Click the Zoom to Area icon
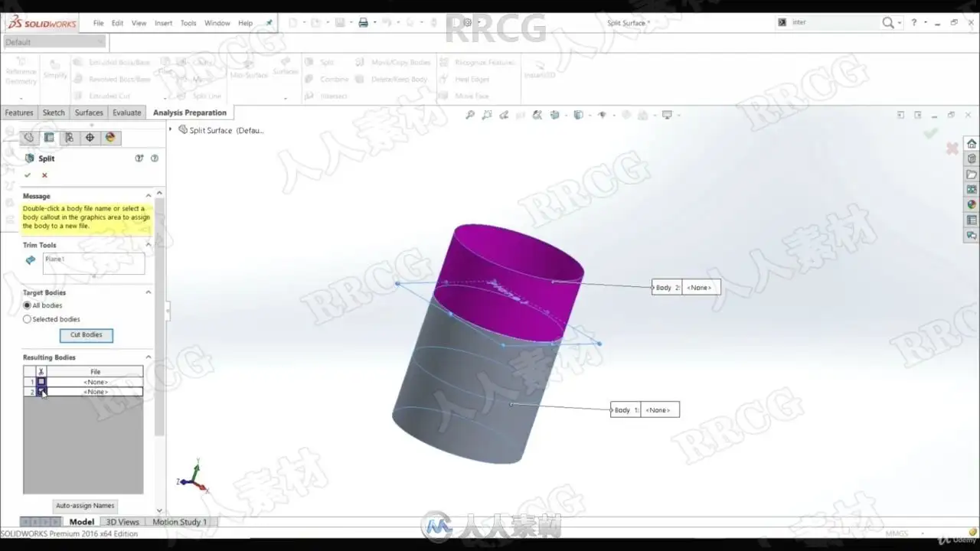The width and height of the screenshot is (980, 551). coord(487,116)
